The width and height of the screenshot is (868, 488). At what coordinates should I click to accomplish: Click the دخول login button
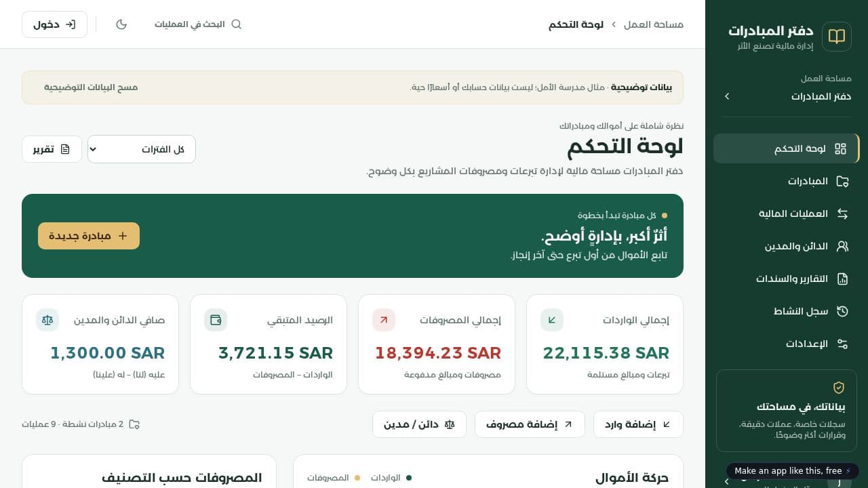[54, 24]
